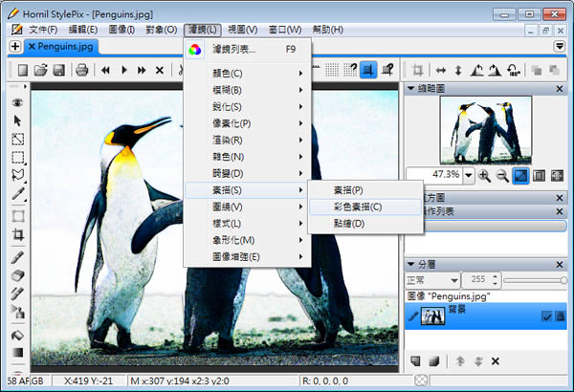This screenshot has height=392, width=574.
Task: Click the Crop icon in top toolbar
Action: coord(417,70)
